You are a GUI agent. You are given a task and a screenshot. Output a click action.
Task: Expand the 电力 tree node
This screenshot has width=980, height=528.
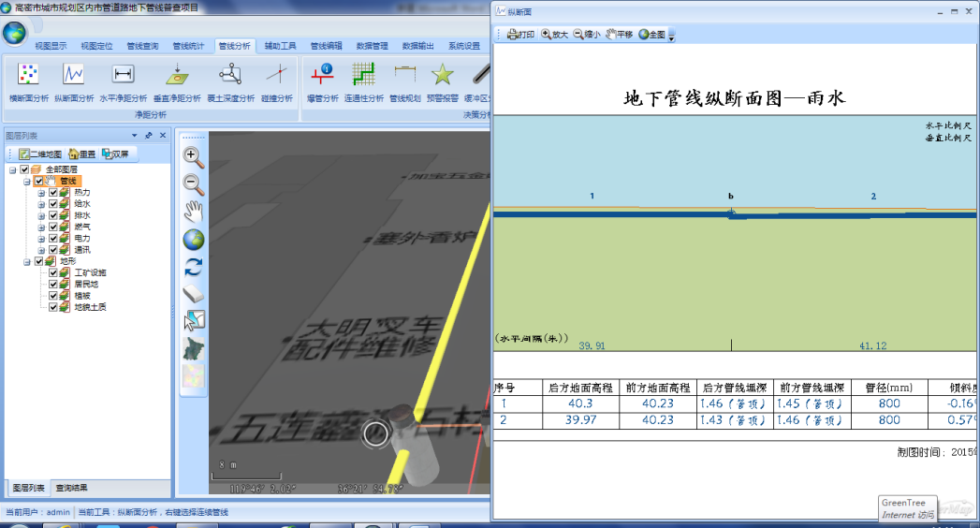pyautogui.click(x=41, y=239)
